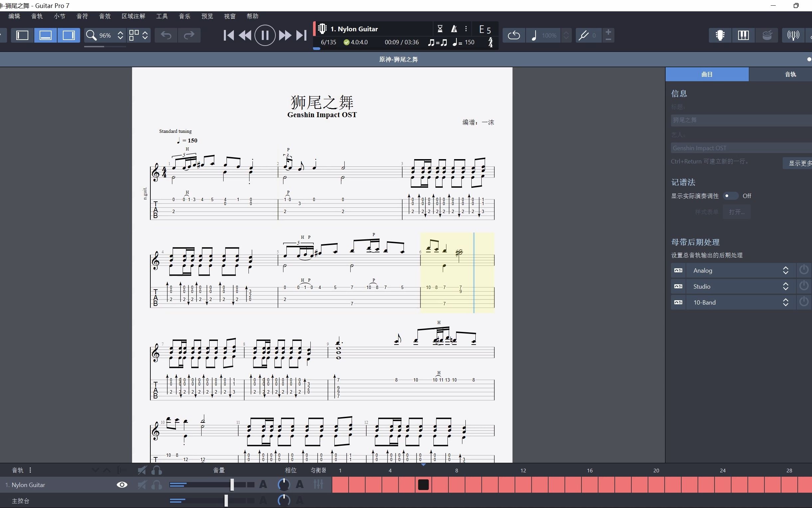Viewport: 812px width, 508px height.
Task: Solo the Nylon Guitar track headphones
Action: [156, 485]
